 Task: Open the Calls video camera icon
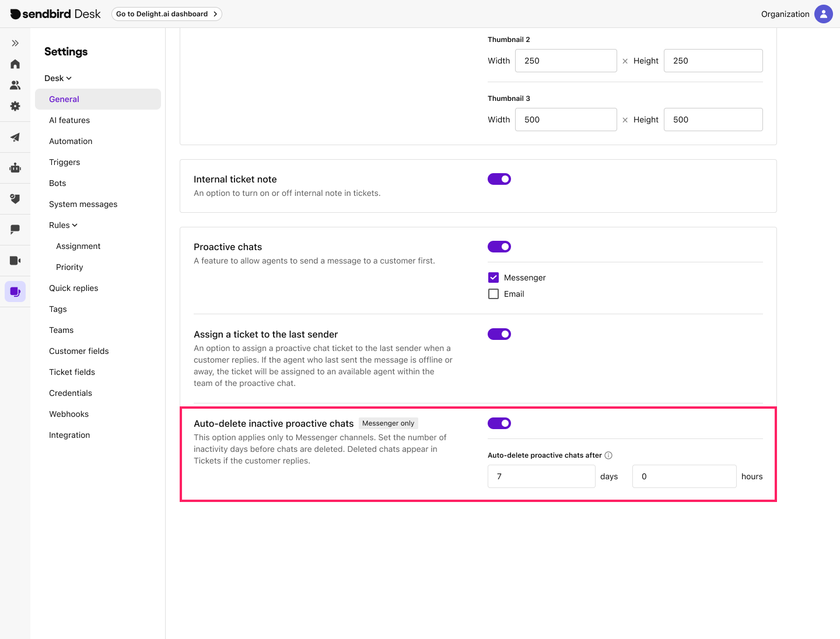click(x=15, y=260)
